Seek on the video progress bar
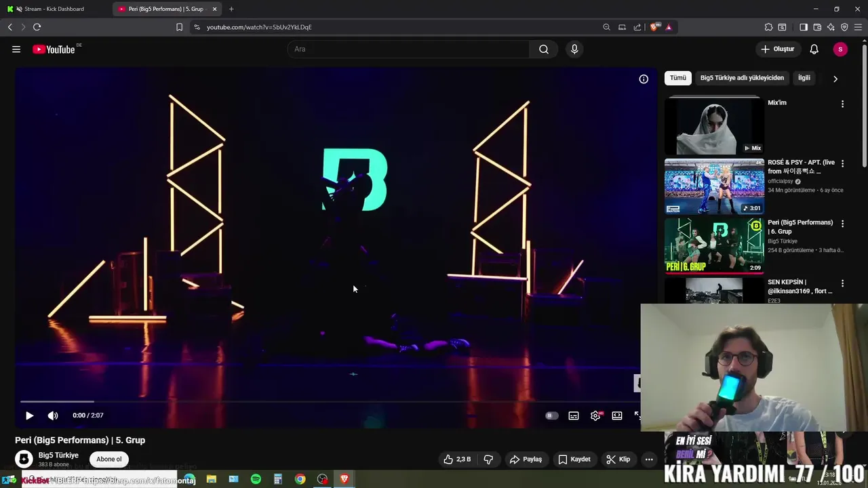Image resolution: width=868 pixels, height=488 pixels. 330,402
